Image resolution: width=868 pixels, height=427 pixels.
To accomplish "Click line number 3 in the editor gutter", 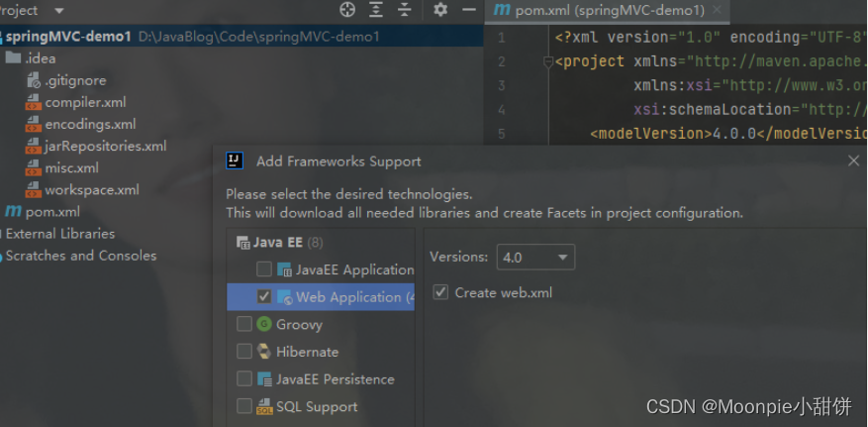I will (502, 86).
